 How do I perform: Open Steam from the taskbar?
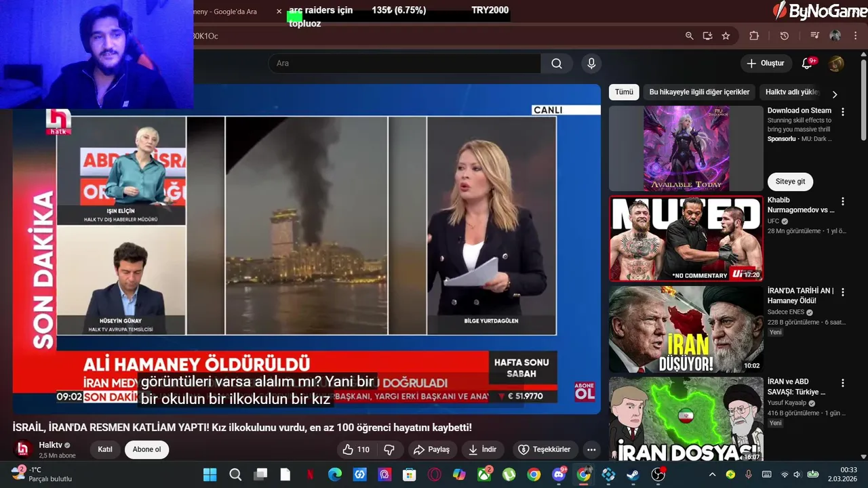pyautogui.click(x=633, y=474)
